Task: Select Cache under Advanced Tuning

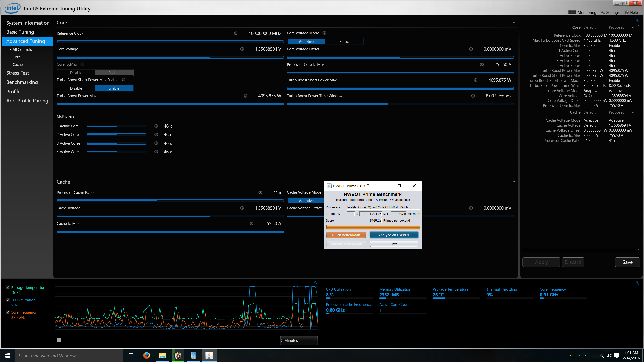Action: [x=18, y=65]
